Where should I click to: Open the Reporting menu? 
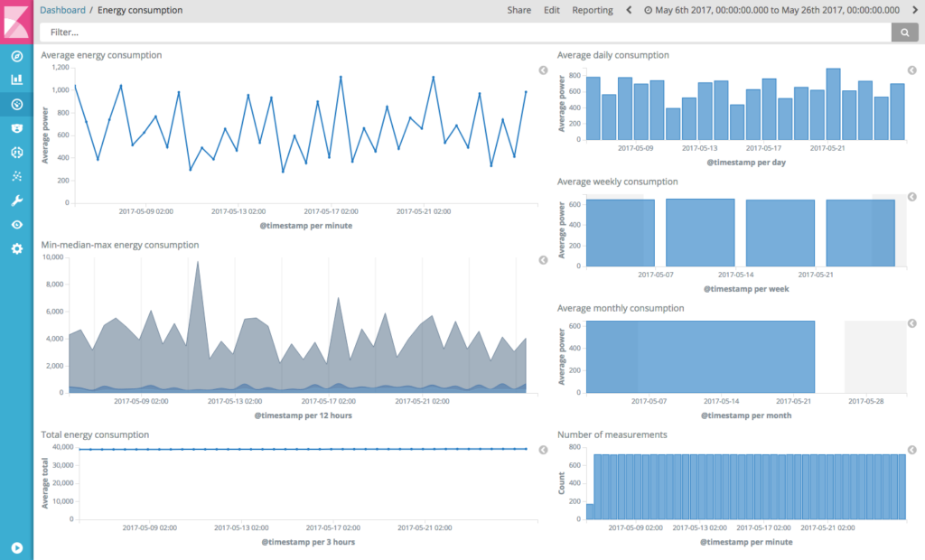592,10
